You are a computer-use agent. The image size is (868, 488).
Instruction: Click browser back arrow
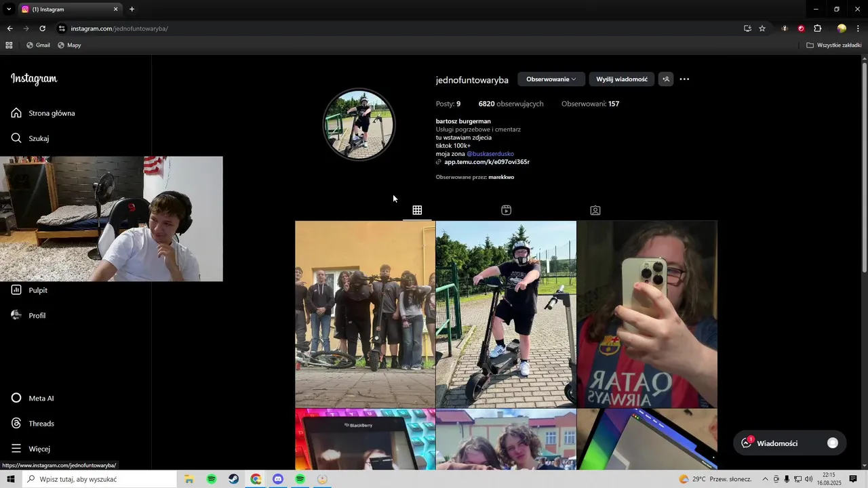click(9, 28)
